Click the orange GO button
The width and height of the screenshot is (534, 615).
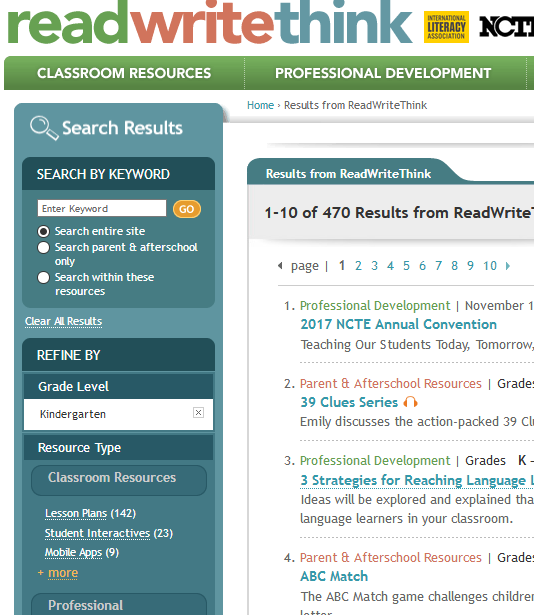[187, 209]
